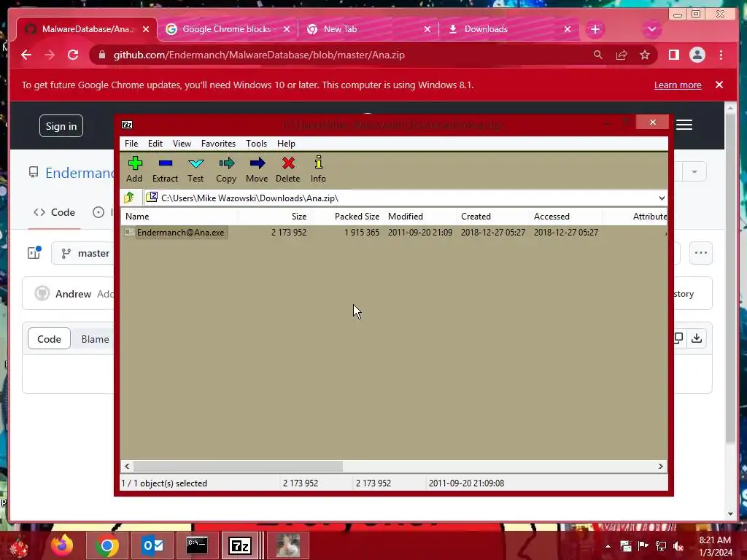Screen dimensions: 747x560
Task: Open a new Chrome tab with plus button
Action: tap(595, 29)
